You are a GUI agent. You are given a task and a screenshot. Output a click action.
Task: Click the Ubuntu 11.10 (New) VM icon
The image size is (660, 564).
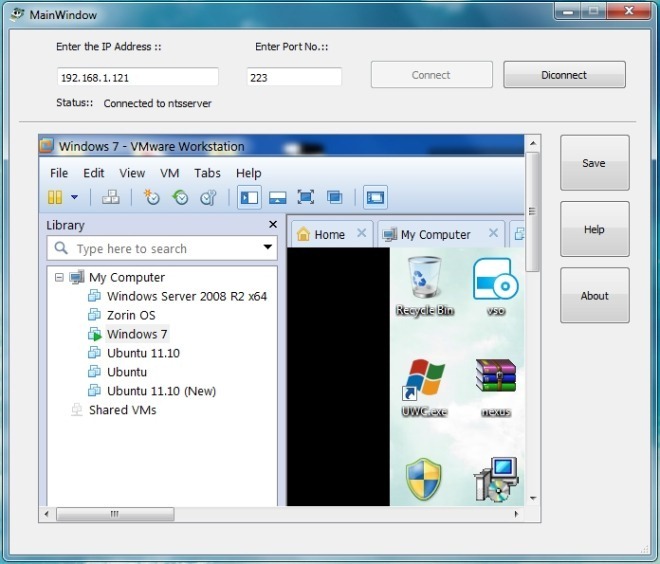tap(94, 390)
